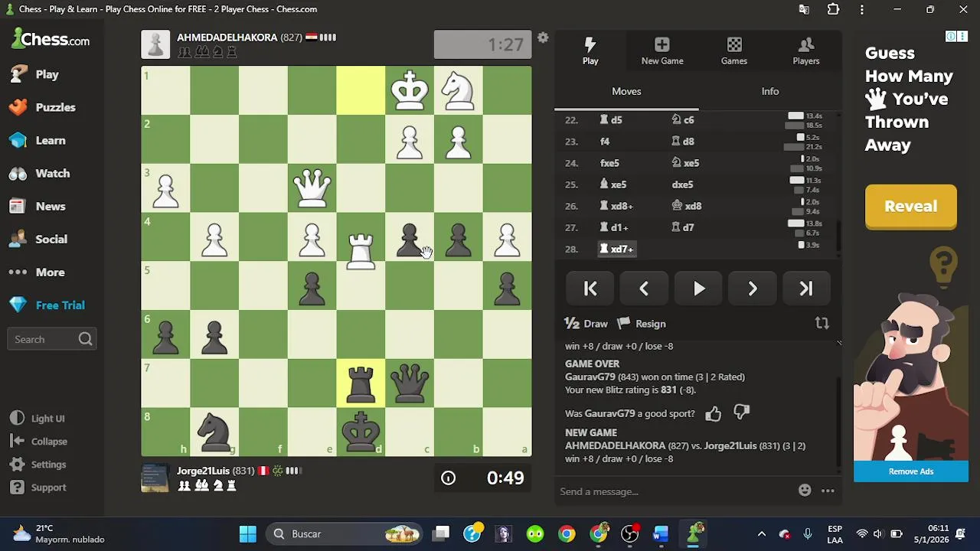Image resolution: width=980 pixels, height=551 pixels.
Task: Open Word from taskbar
Action: pyautogui.click(x=661, y=533)
